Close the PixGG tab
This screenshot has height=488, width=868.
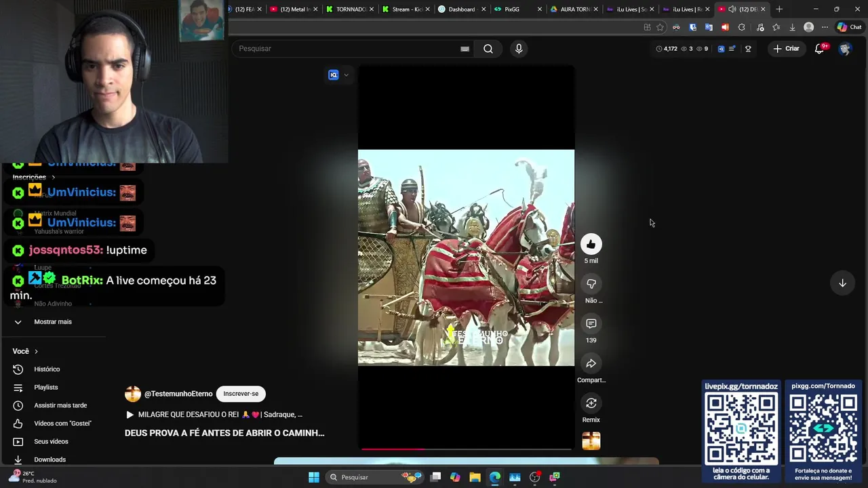pyautogui.click(x=540, y=9)
